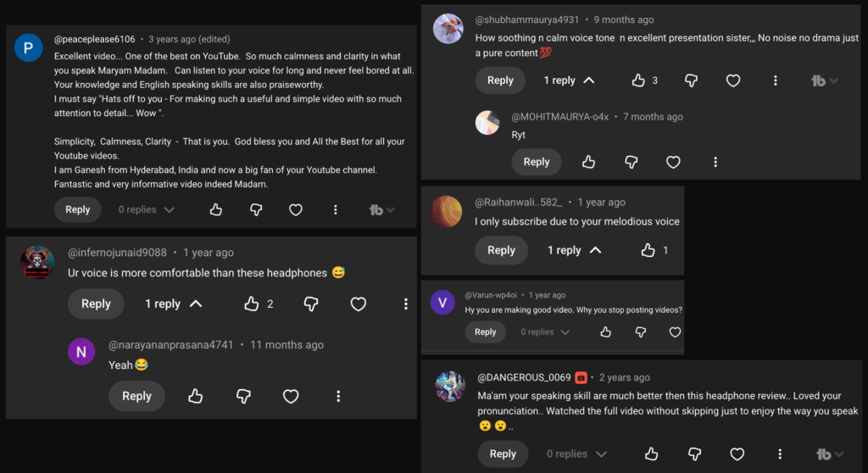868x473 pixels.
Task: Open @DANGEROUS_0069 profile avatar
Action: tap(450, 386)
